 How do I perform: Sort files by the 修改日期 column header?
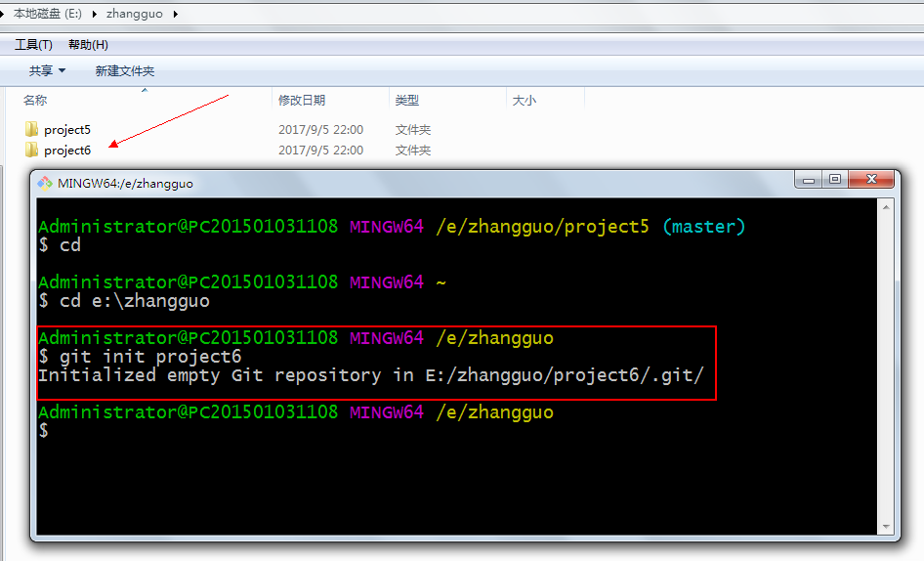(302, 100)
